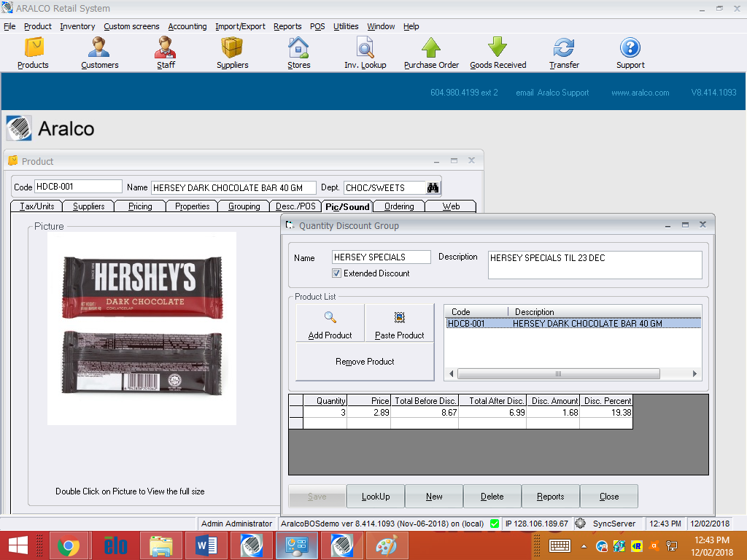Switch to the Pricing tab
This screenshot has height=560, width=747.
pos(140,206)
